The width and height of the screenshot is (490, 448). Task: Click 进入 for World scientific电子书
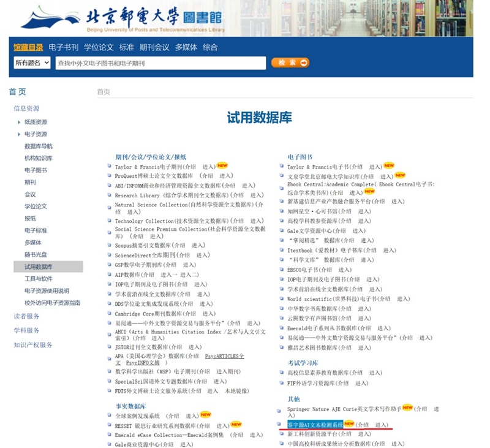(403, 299)
